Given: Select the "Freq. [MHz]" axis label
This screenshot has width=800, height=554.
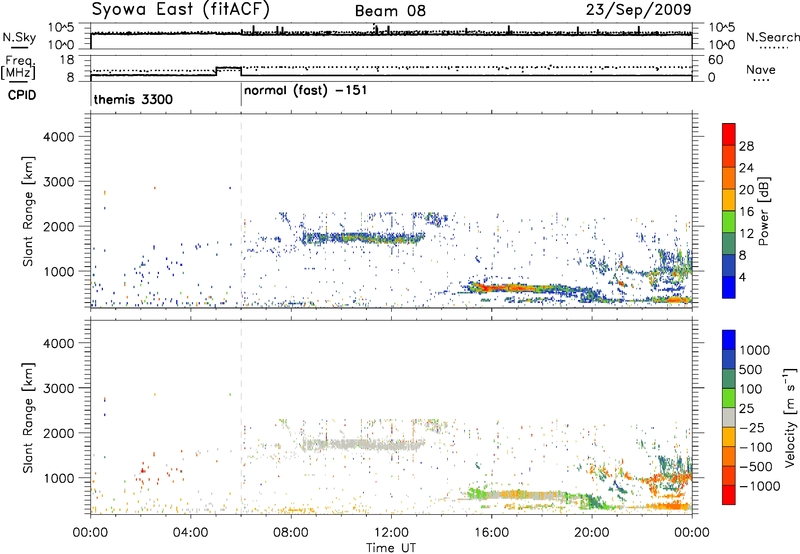Looking at the screenshot, I should (x=19, y=67).
